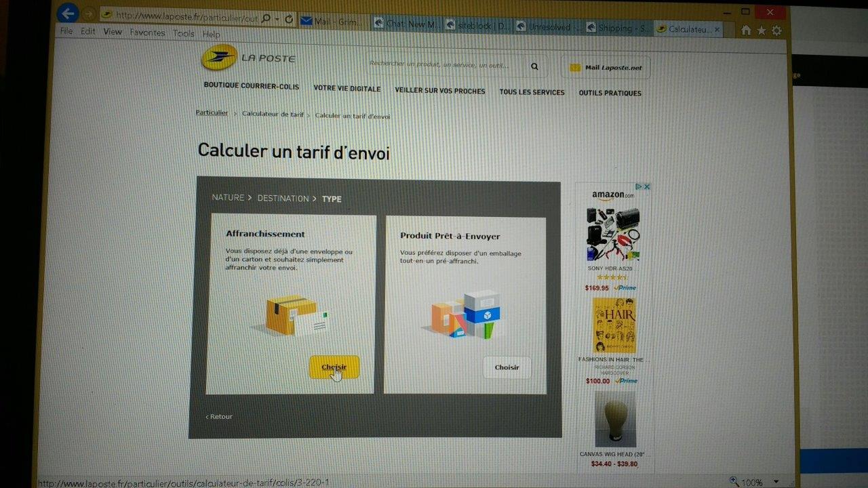Switch to the Unresolved tab
868x488 pixels.
pyautogui.click(x=549, y=28)
